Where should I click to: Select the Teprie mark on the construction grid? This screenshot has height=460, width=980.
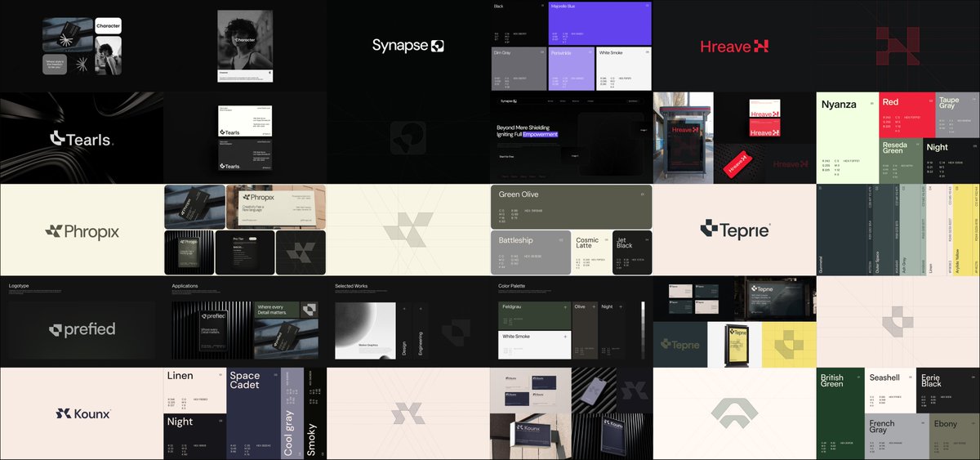pos(897,322)
